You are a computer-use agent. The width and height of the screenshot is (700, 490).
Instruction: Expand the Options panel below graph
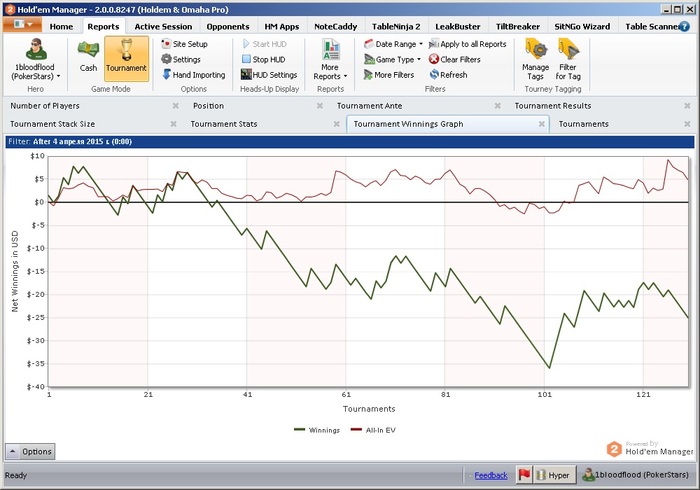(x=30, y=452)
